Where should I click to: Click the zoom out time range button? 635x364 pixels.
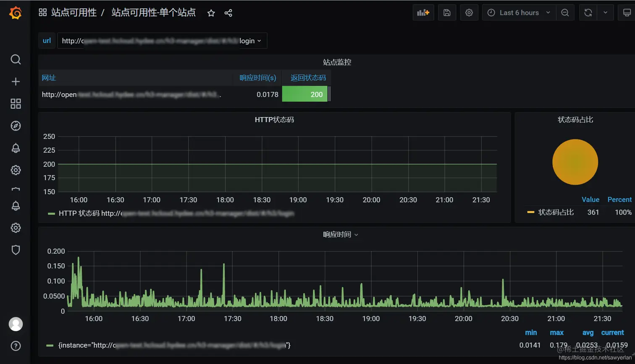(x=565, y=13)
